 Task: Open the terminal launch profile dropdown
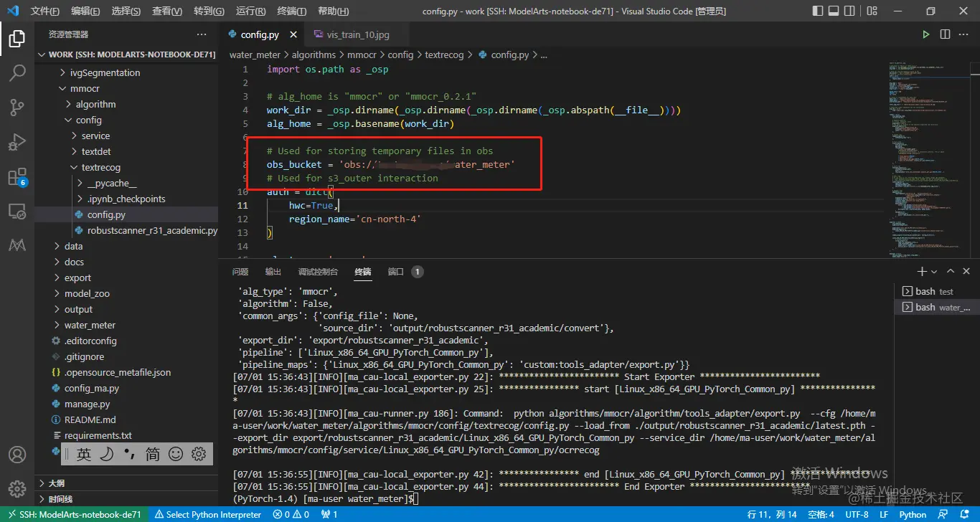[x=933, y=272]
